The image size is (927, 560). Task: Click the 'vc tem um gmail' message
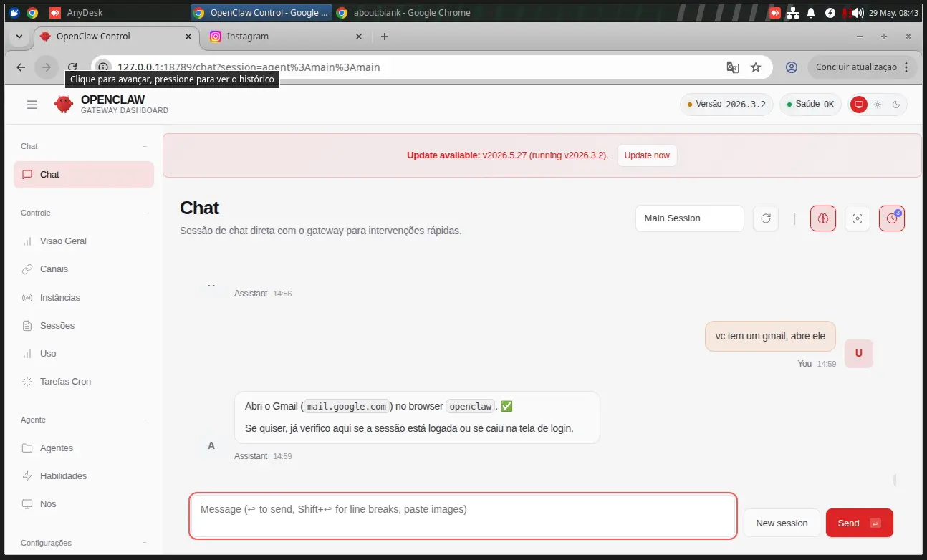tap(770, 336)
